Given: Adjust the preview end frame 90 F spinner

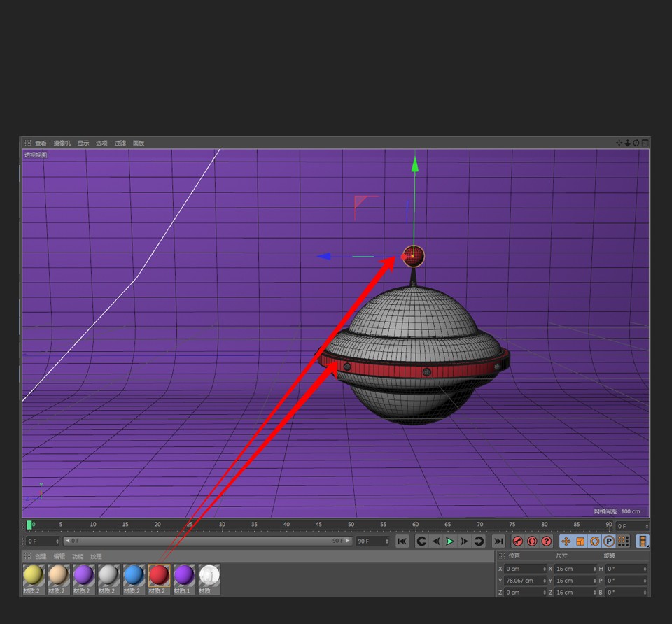Looking at the screenshot, I should coord(387,541).
